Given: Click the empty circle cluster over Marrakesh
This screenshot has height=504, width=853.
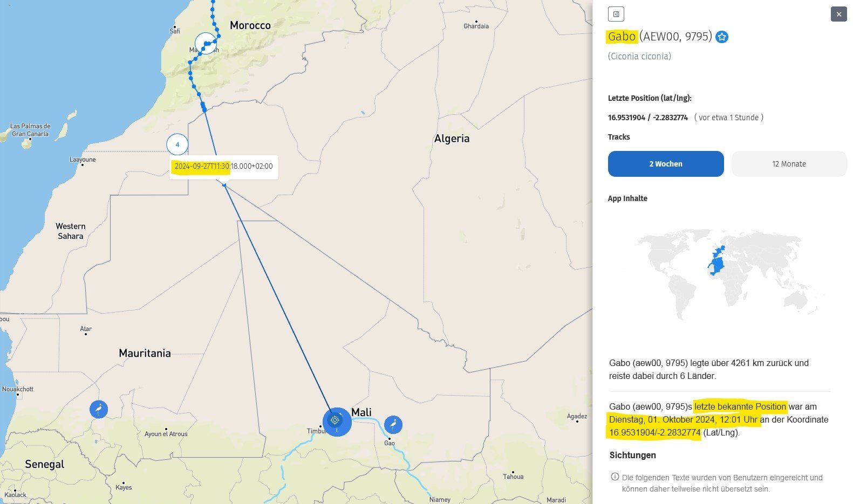Looking at the screenshot, I should [205, 43].
